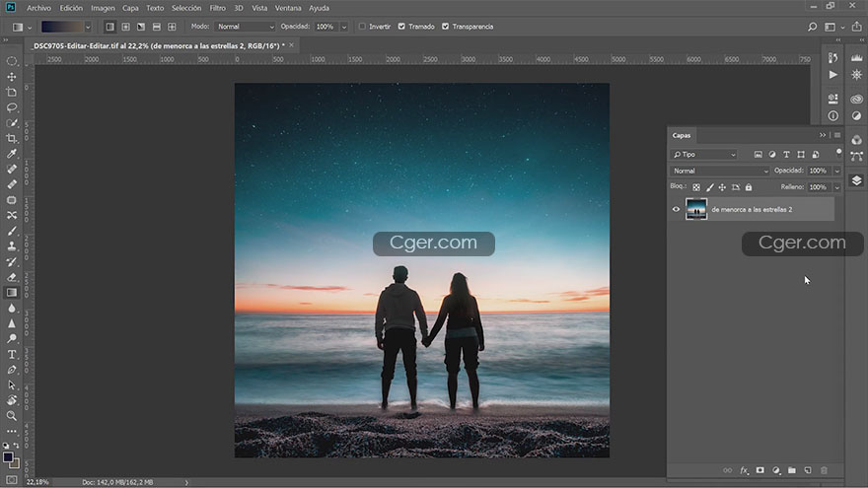The width and height of the screenshot is (868, 488).
Task: Open layer Relleno slider arrow
Action: 837,187
